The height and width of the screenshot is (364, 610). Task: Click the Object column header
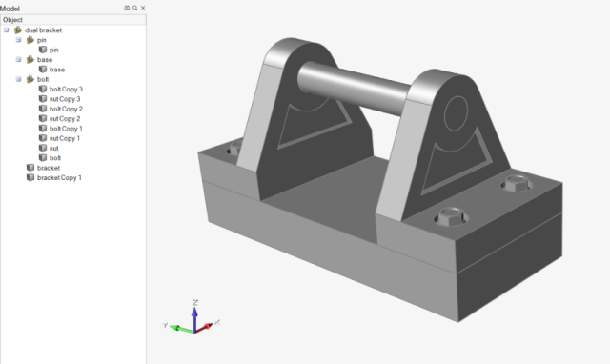[x=73, y=20]
